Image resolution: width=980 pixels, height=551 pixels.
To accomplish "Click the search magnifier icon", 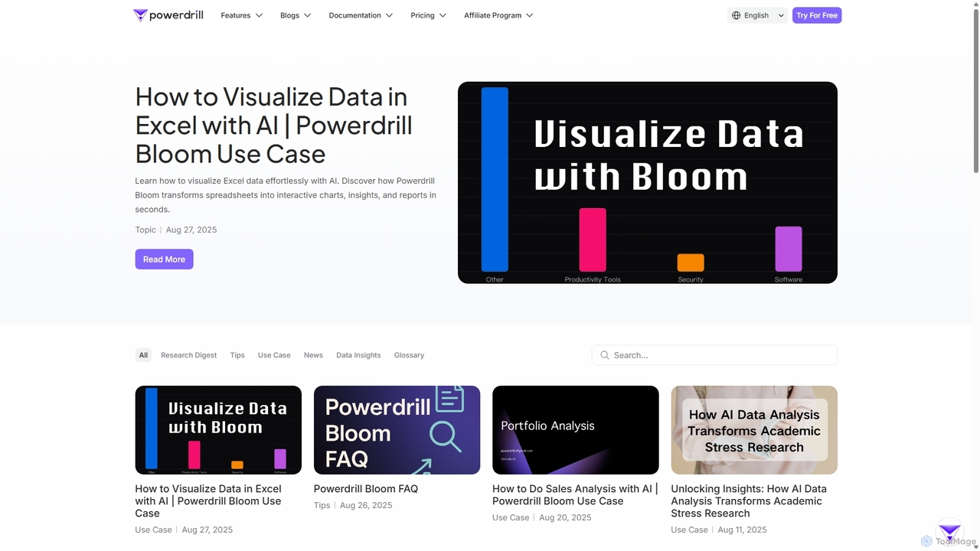I will pos(605,355).
